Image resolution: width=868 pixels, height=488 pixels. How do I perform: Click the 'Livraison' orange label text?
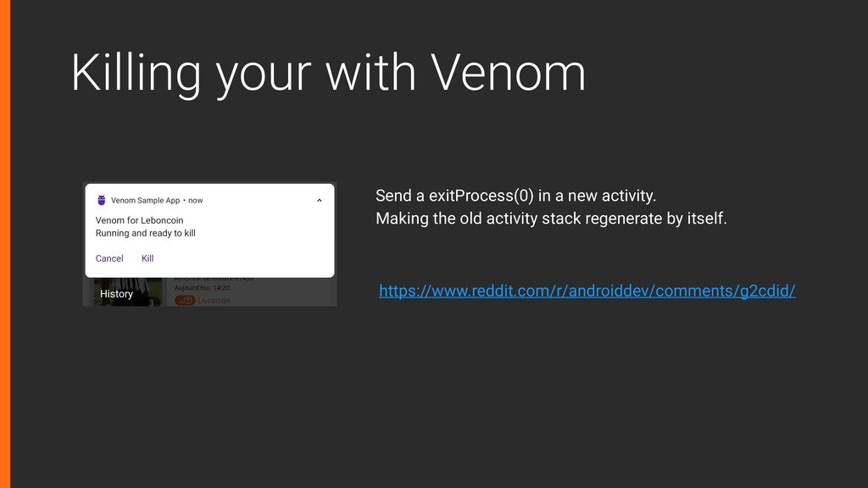[x=214, y=301]
